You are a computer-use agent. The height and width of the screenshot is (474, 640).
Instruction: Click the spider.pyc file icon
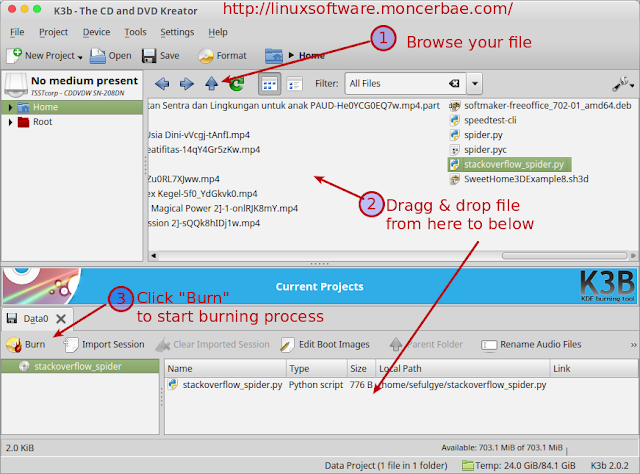click(x=454, y=150)
